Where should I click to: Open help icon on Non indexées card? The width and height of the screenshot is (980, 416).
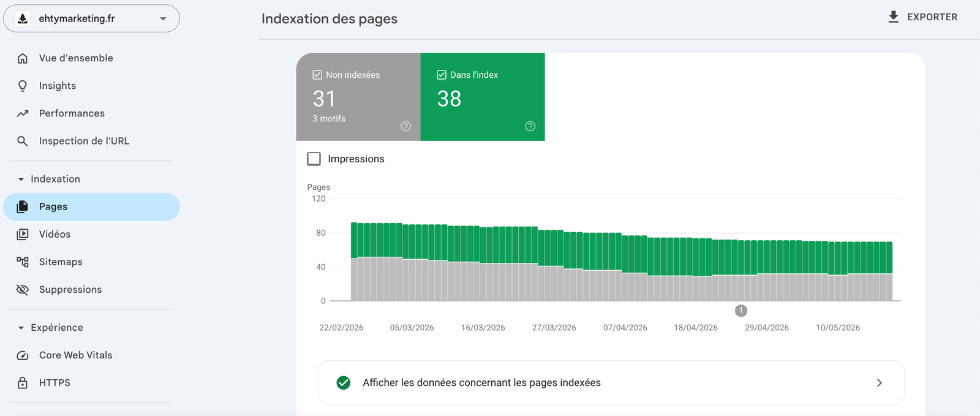(x=406, y=126)
